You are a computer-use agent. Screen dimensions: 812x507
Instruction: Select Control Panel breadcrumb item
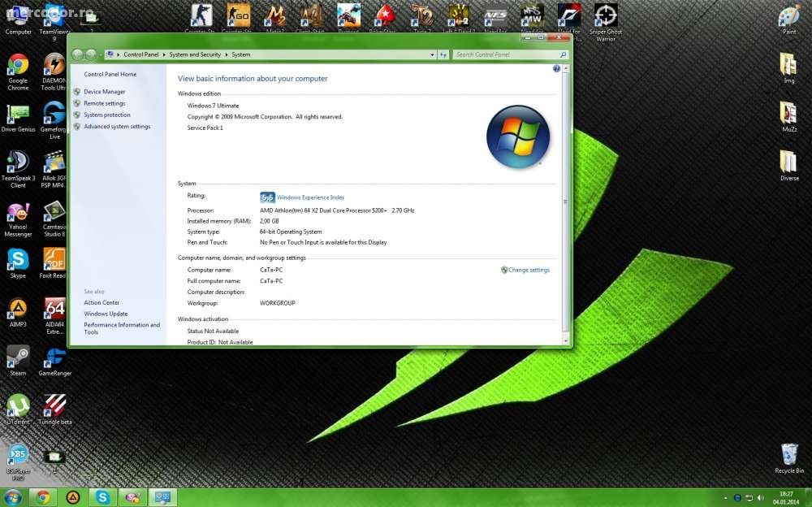point(141,54)
